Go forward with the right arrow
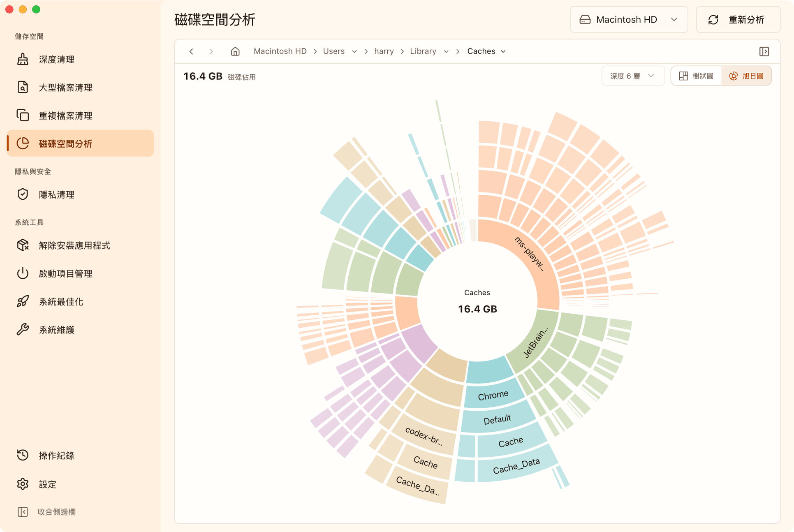 pos(211,51)
